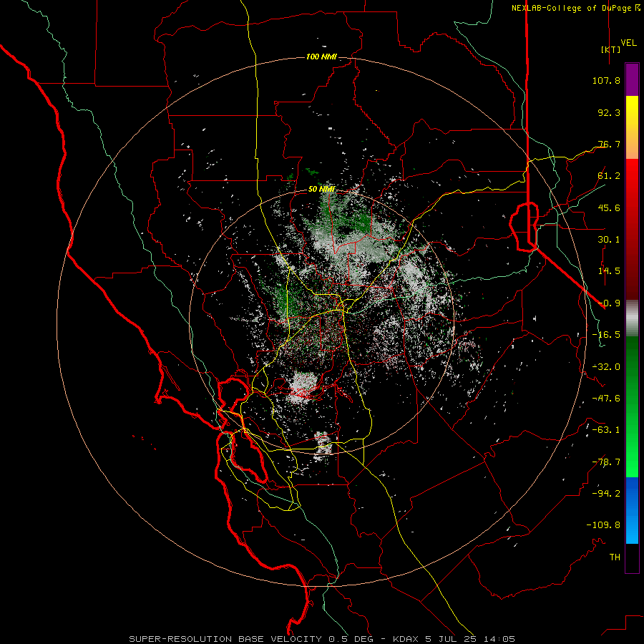
Task: Pick the purple segment of color bar
Action: [x=632, y=79]
